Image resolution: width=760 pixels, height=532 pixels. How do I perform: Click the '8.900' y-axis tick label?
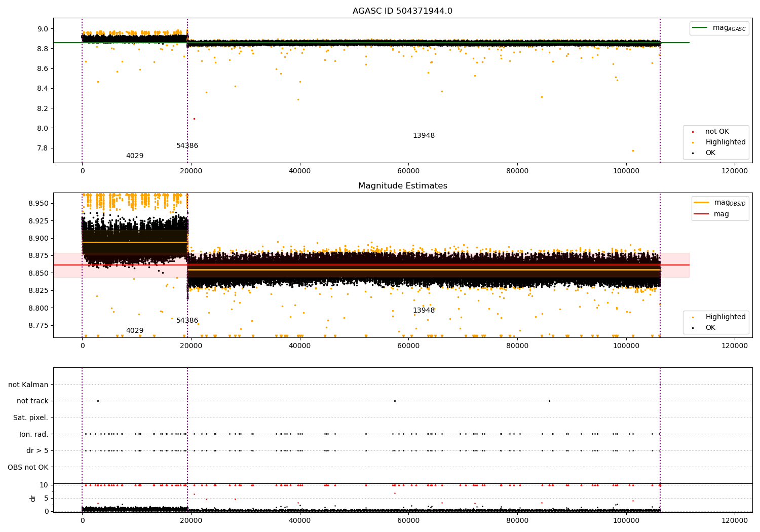(39, 239)
